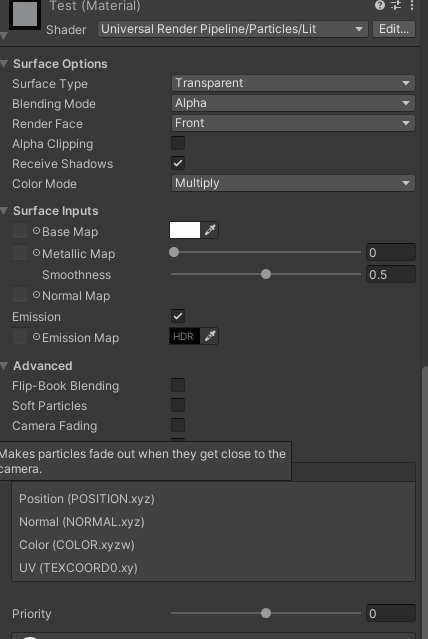The height and width of the screenshot is (639, 428).
Task: Open the Blending Mode dropdown
Action: coord(293,103)
